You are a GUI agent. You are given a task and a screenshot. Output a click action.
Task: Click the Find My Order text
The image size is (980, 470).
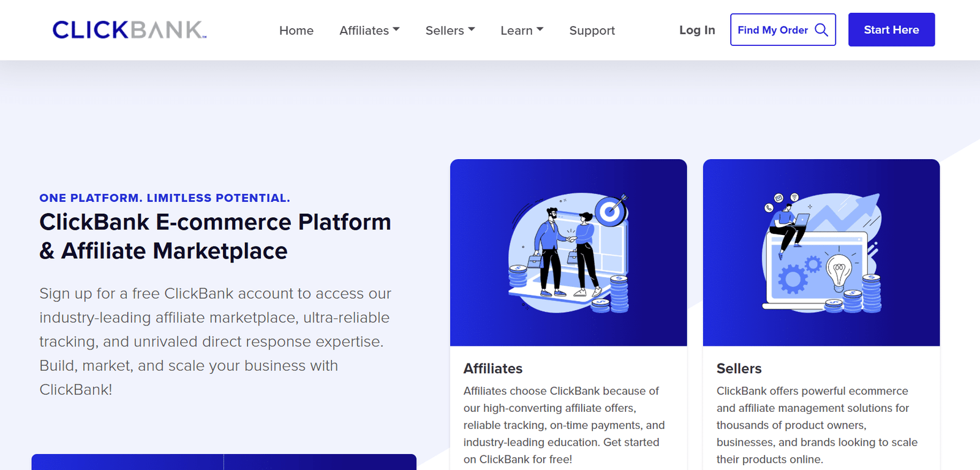coord(772,30)
